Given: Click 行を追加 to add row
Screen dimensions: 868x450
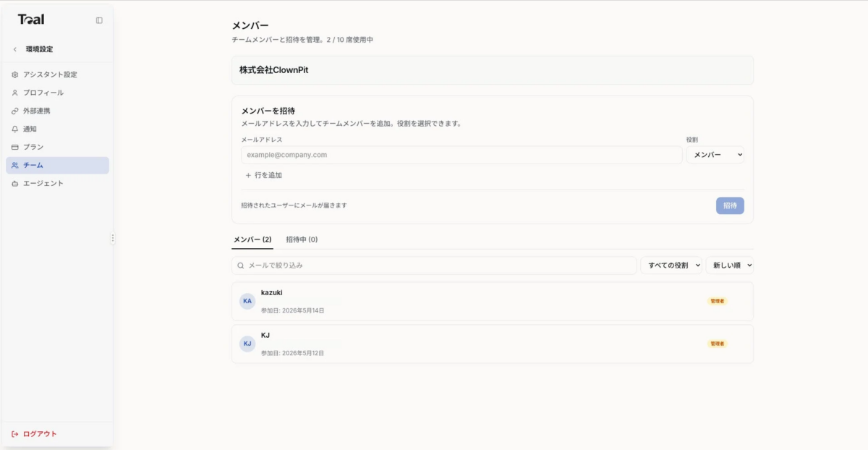Looking at the screenshot, I should point(263,175).
